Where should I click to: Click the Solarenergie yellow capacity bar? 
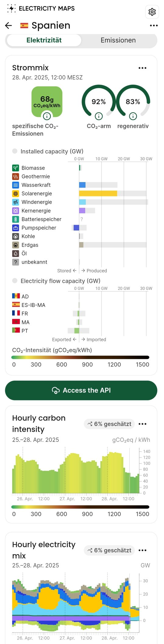[98, 193]
